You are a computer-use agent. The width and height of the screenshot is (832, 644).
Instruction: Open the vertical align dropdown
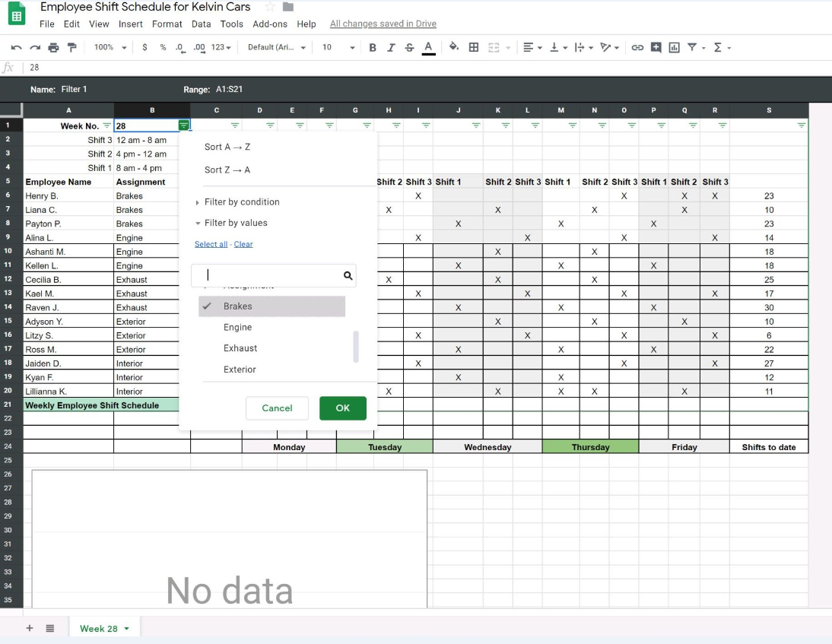558,48
